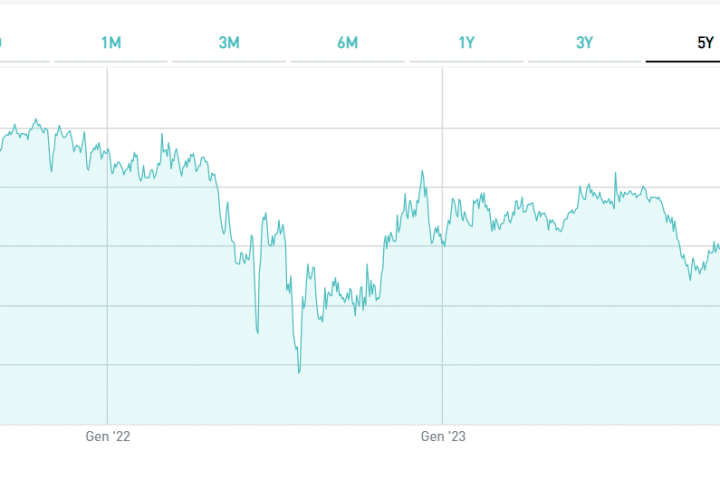Click the Gen '23 axis label
Image resolution: width=720 pixels, height=480 pixels.
coord(442,436)
